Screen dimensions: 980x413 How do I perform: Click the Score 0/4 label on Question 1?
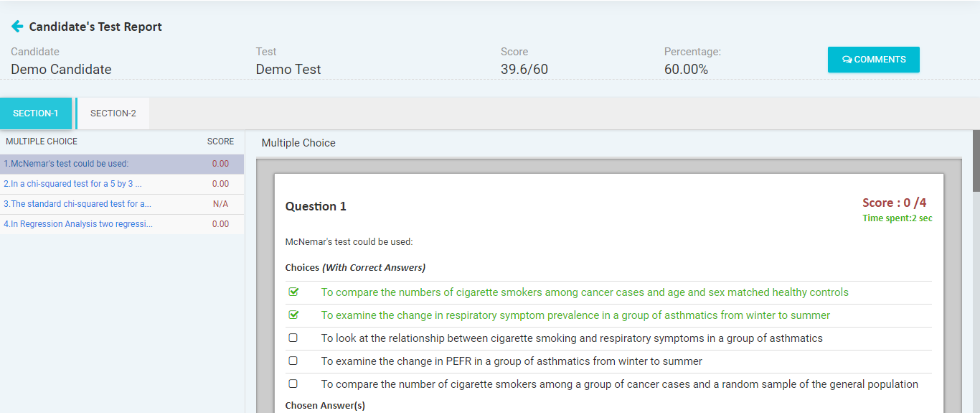click(894, 203)
